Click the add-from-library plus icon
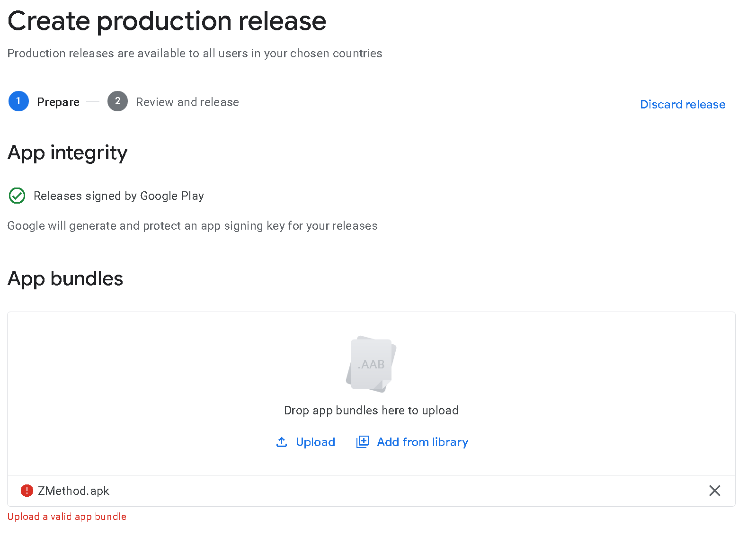 tap(363, 442)
